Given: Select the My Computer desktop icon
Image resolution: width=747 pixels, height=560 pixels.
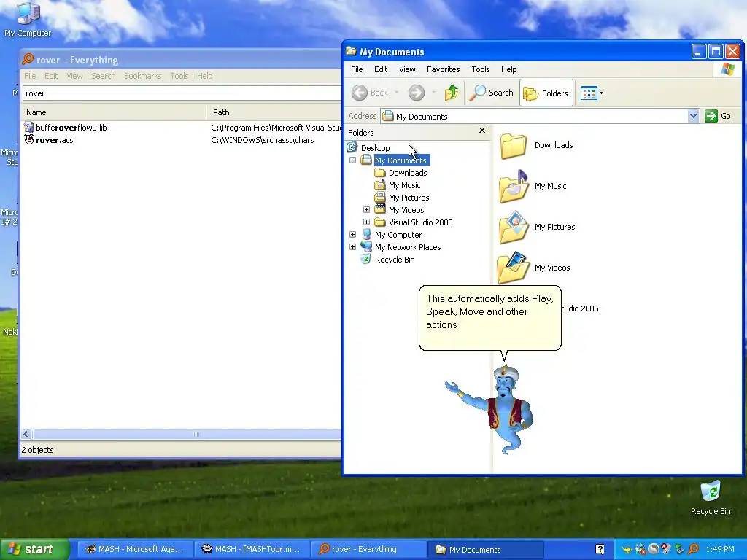Looking at the screenshot, I should pyautogui.click(x=28, y=20).
